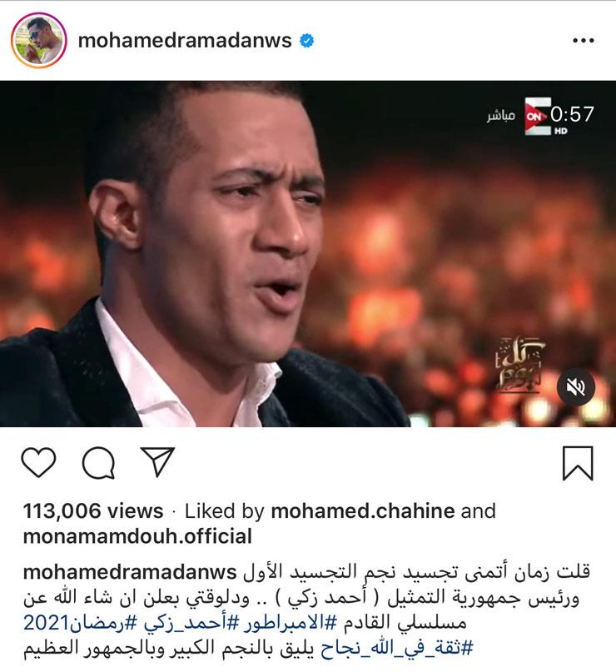Open comments with the speech bubble icon
The image size is (616, 672).
click(98, 463)
